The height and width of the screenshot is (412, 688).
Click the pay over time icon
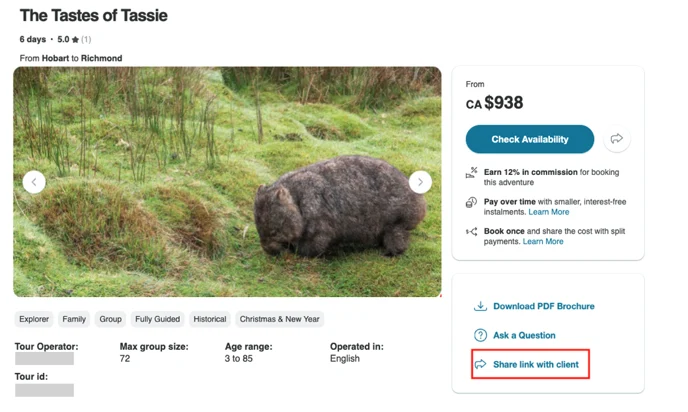[x=471, y=202]
